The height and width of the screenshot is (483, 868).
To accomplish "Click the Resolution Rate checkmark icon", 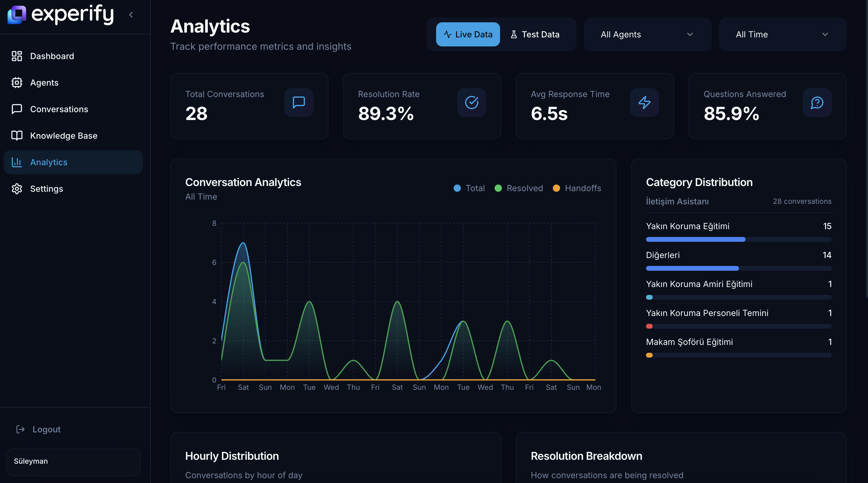I will click(x=471, y=103).
